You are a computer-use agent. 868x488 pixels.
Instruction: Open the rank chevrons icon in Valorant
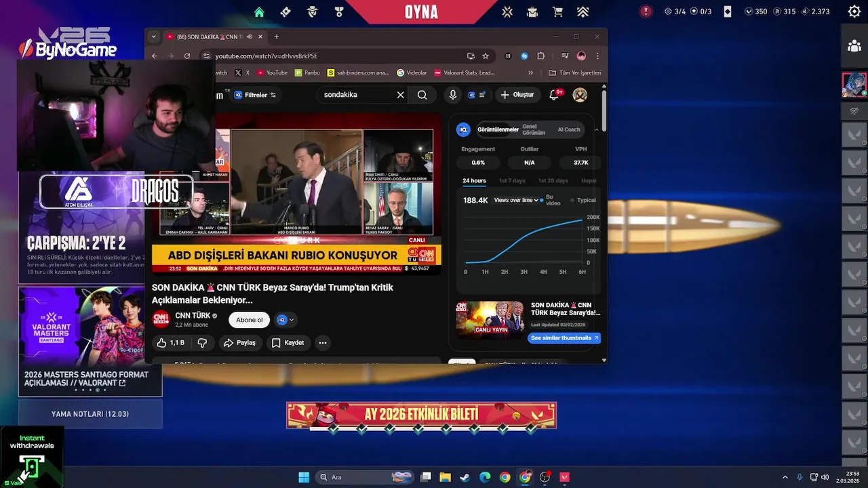pos(583,12)
